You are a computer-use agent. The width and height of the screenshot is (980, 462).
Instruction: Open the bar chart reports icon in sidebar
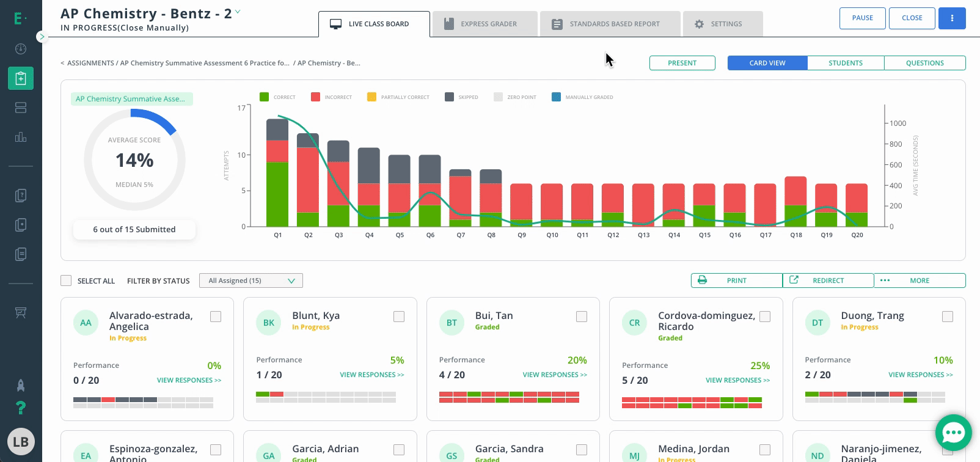coord(21,137)
